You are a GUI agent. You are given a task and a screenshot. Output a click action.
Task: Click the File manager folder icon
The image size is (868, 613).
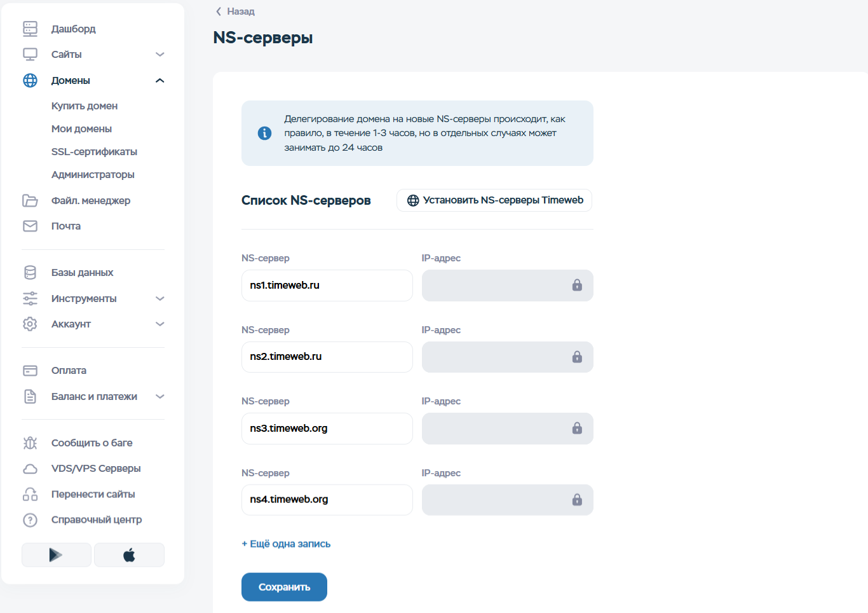tap(30, 200)
